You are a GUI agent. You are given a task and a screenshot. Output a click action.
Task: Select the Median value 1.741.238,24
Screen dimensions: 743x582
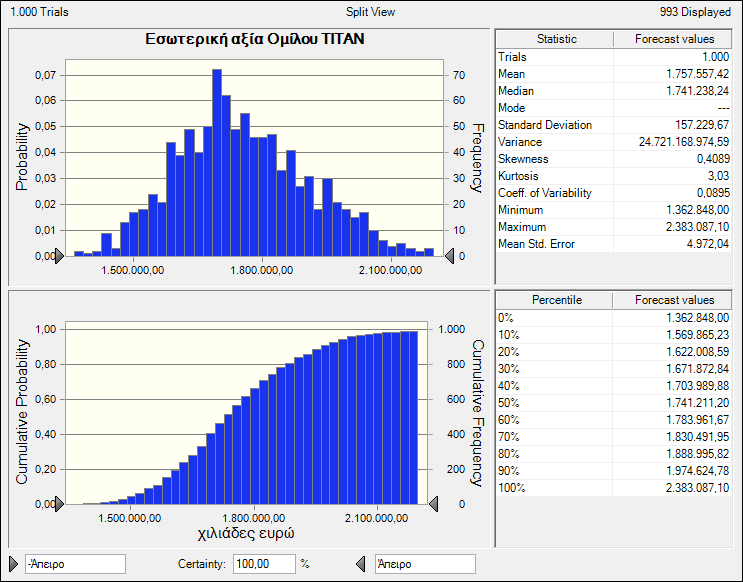(697, 91)
